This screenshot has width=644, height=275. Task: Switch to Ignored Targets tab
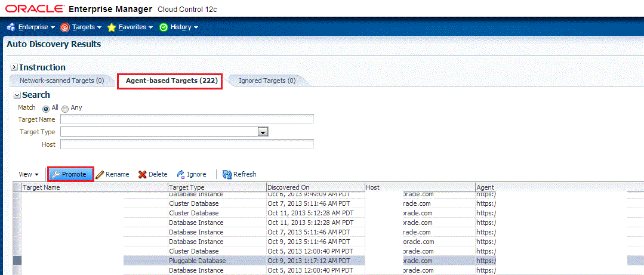pos(267,81)
